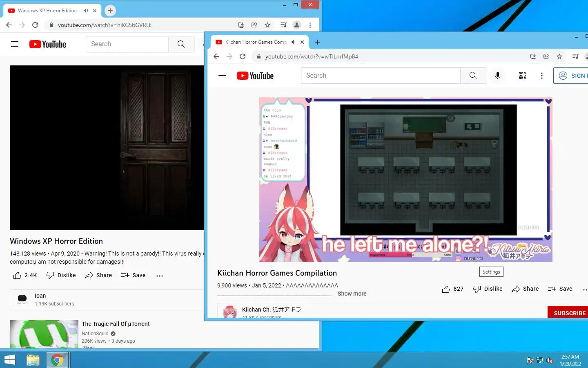Click Save on the Kiichan video
This screenshot has width=588, height=368.
[x=560, y=289]
